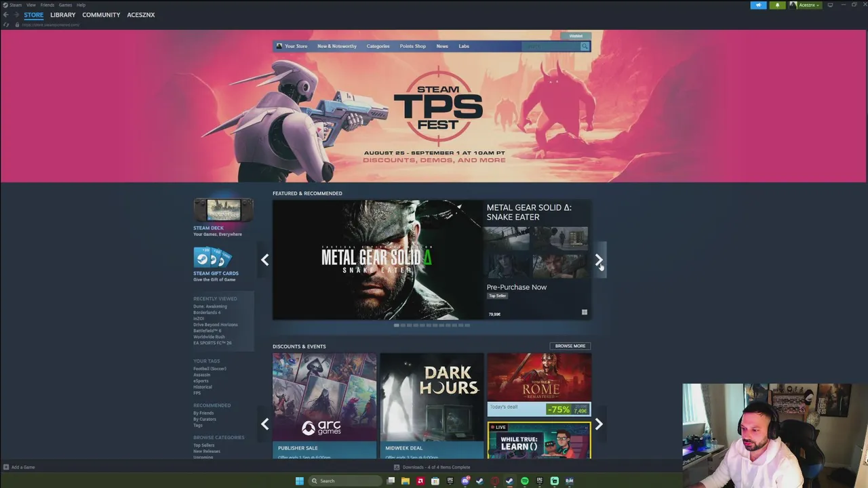868x488 pixels.
Task: Open the Acesznx account dropdown
Action: point(804,5)
